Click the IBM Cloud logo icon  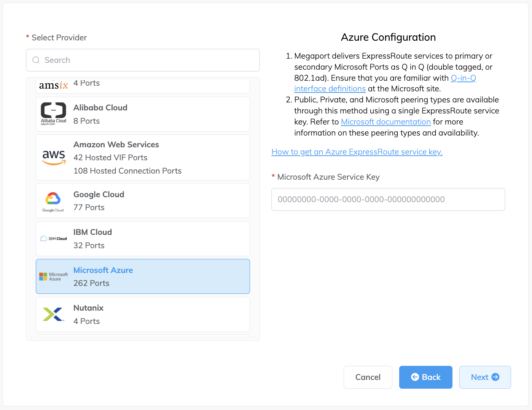(53, 239)
